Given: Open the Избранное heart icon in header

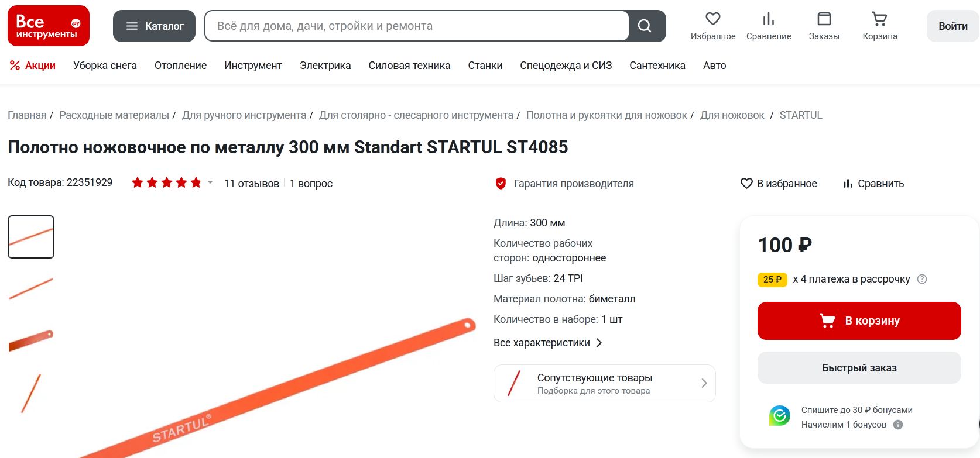Looking at the screenshot, I should [x=712, y=19].
